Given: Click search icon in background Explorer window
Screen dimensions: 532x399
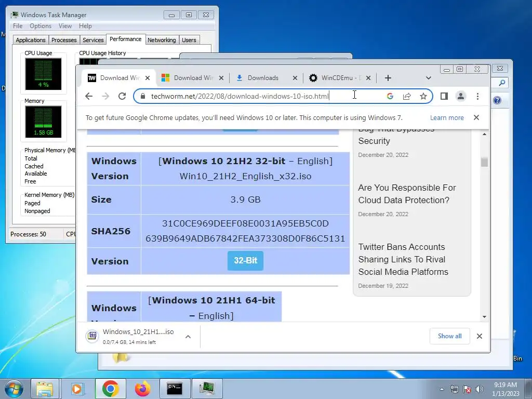Looking at the screenshot, I should point(502,83).
